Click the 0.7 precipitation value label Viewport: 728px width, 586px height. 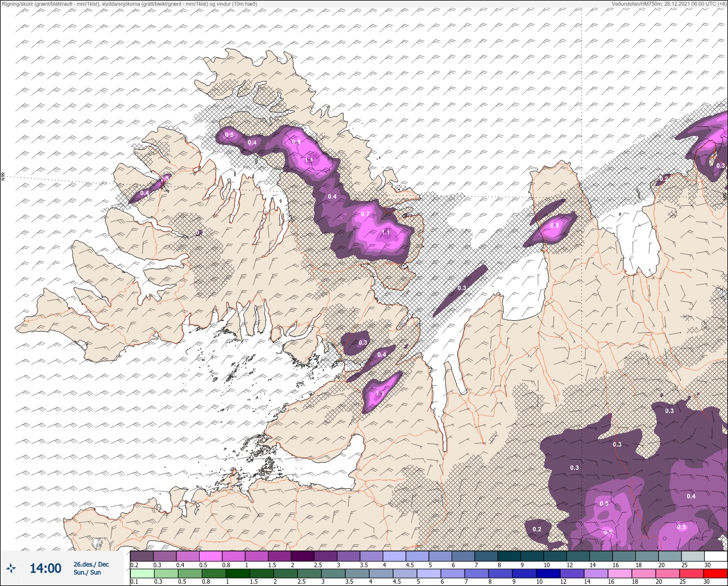tap(365, 214)
